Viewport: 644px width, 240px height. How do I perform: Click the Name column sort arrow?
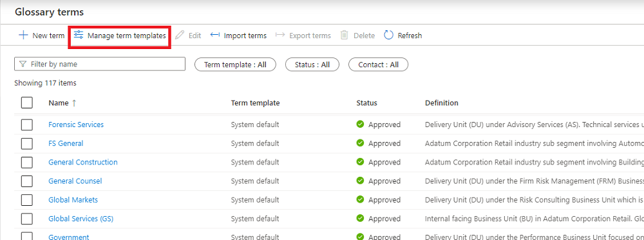[x=74, y=103]
